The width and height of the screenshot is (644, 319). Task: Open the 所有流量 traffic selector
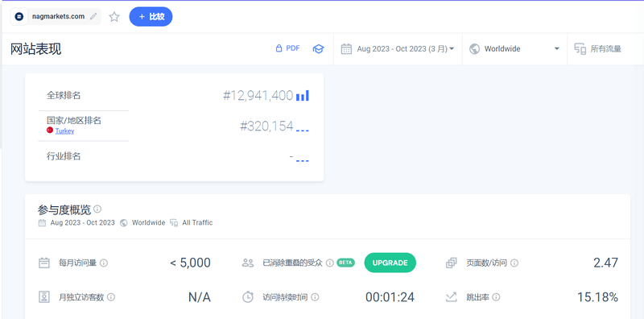pos(605,49)
